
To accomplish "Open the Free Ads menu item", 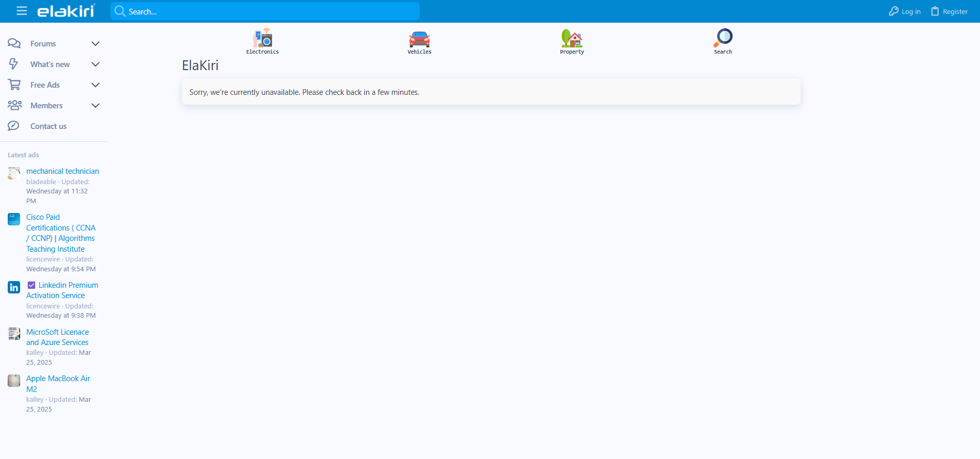I will [x=45, y=85].
